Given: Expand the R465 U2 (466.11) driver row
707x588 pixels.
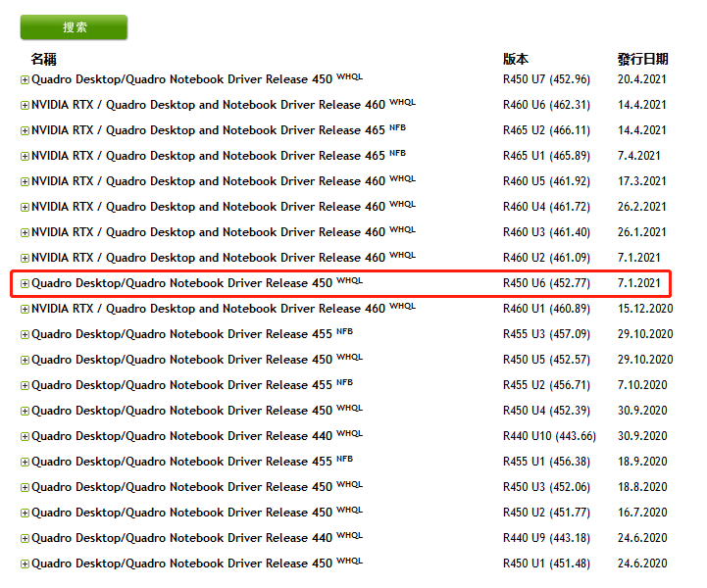Looking at the screenshot, I should click(x=25, y=130).
